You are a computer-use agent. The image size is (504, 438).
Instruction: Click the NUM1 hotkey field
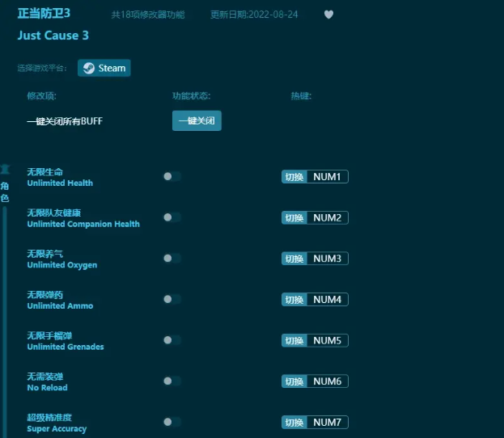(327, 177)
